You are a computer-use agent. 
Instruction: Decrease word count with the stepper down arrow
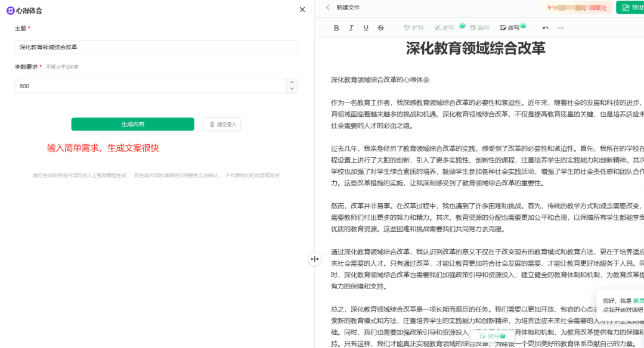(292, 88)
